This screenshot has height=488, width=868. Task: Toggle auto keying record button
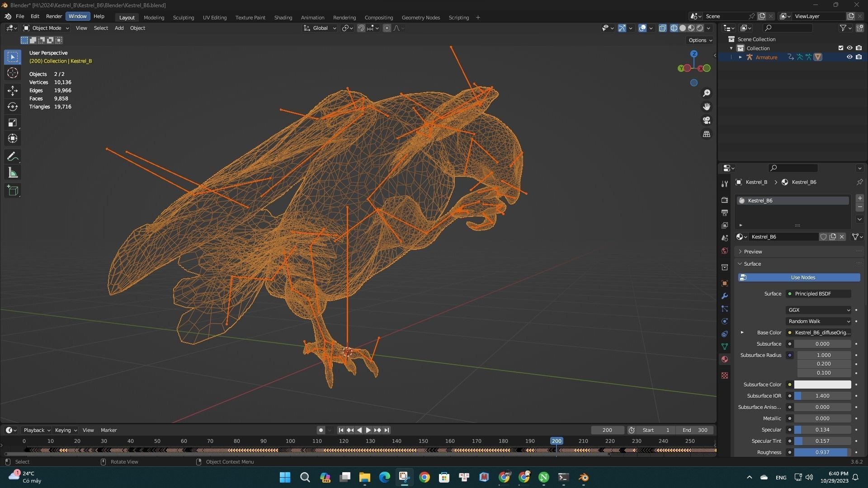click(x=321, y=430)
